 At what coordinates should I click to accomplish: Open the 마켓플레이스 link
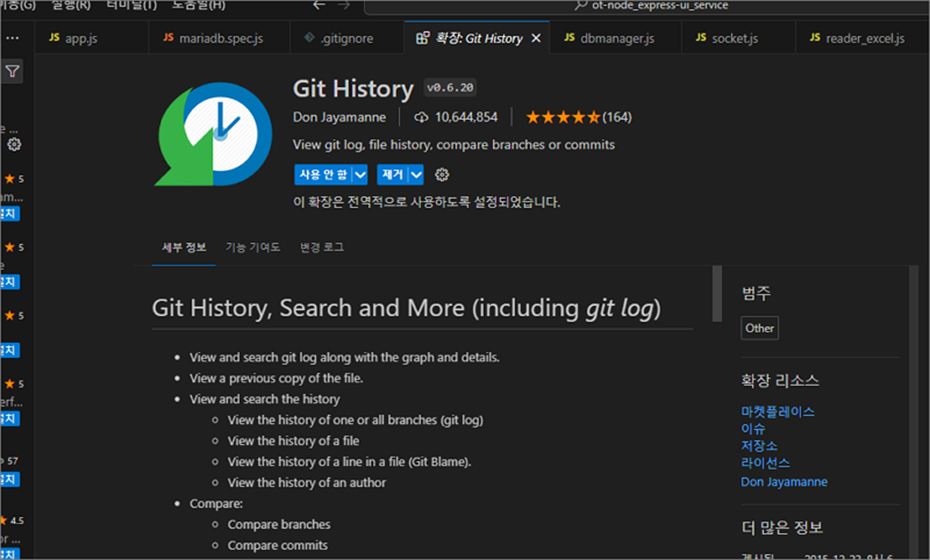tap(777, 412)
